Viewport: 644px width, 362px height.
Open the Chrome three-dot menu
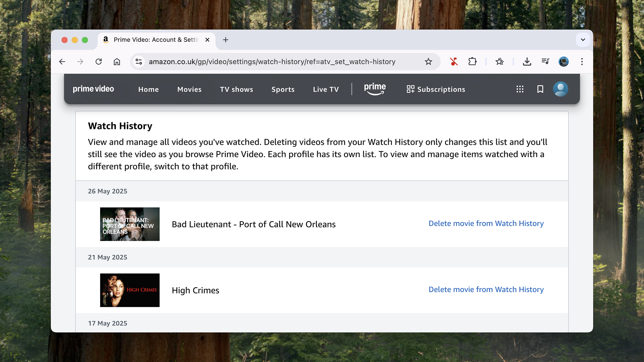tap(582, 61)
